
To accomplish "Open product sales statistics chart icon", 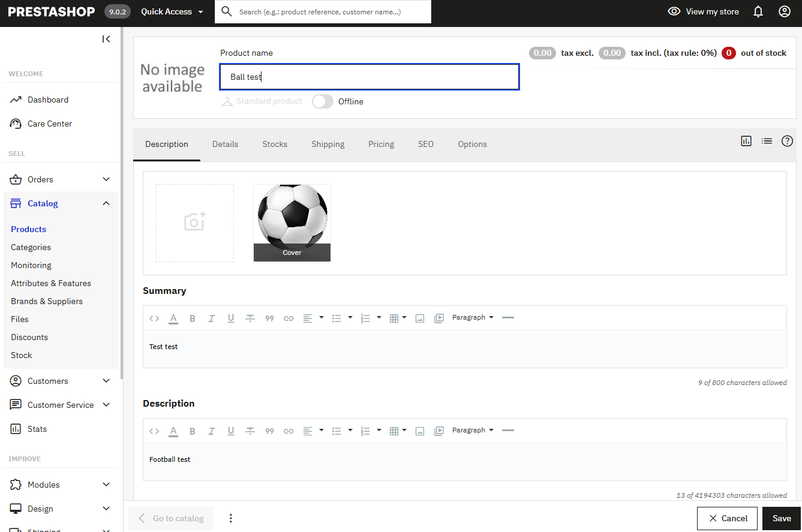I will click(x=746, y=141).
